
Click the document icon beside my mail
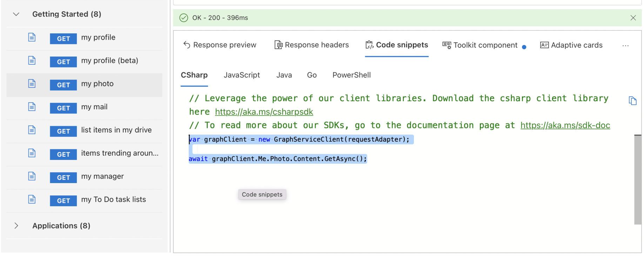coord(32,107)
